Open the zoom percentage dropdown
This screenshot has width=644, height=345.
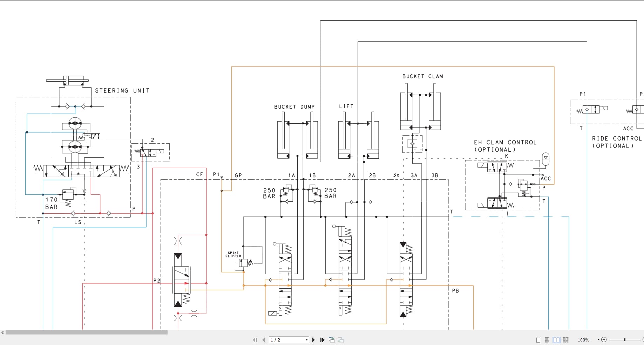click(598, 339)
